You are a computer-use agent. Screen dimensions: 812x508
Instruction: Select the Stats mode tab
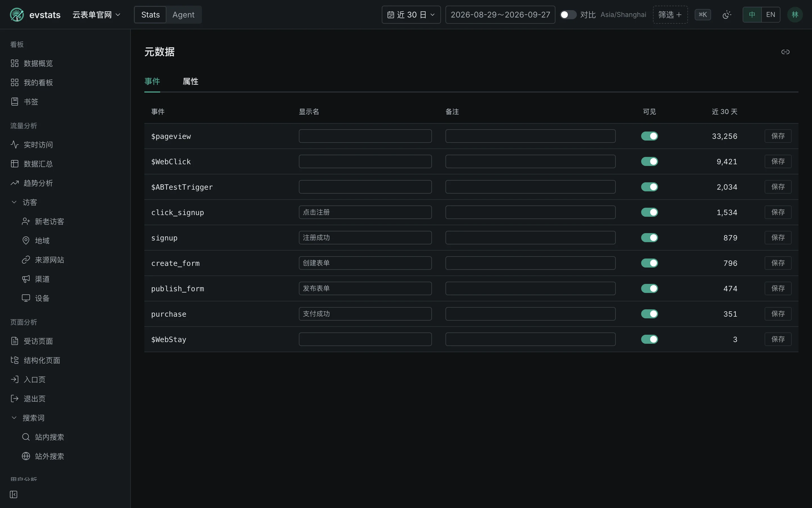[x=150, y=15]
